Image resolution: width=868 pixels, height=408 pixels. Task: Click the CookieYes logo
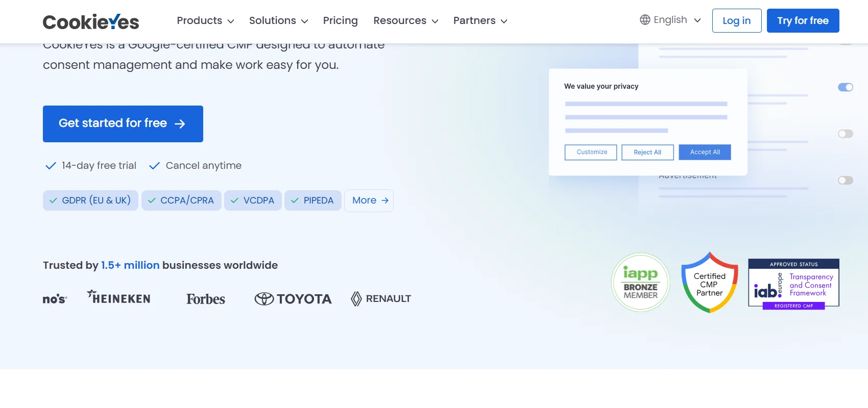pos(91,21)
